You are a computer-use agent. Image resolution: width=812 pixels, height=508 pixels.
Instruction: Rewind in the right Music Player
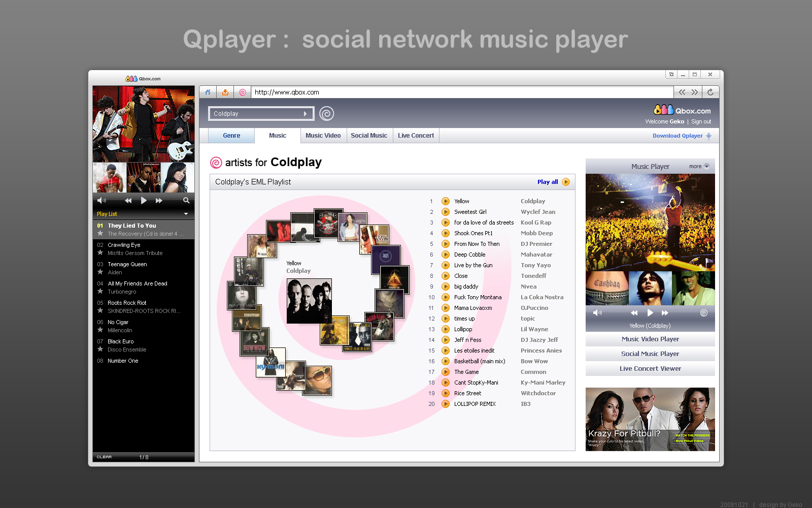tap(634, 313)
